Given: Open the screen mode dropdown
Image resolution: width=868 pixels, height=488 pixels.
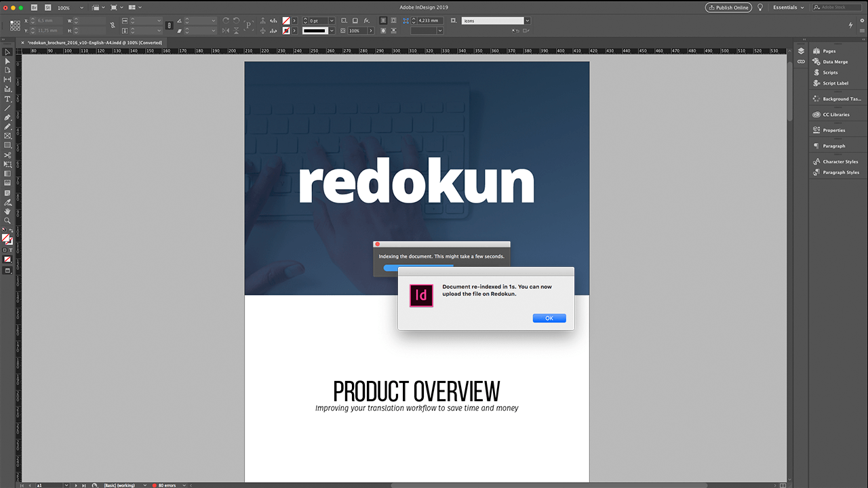Looking at the screenshot, I should click(x=117, y=7).
